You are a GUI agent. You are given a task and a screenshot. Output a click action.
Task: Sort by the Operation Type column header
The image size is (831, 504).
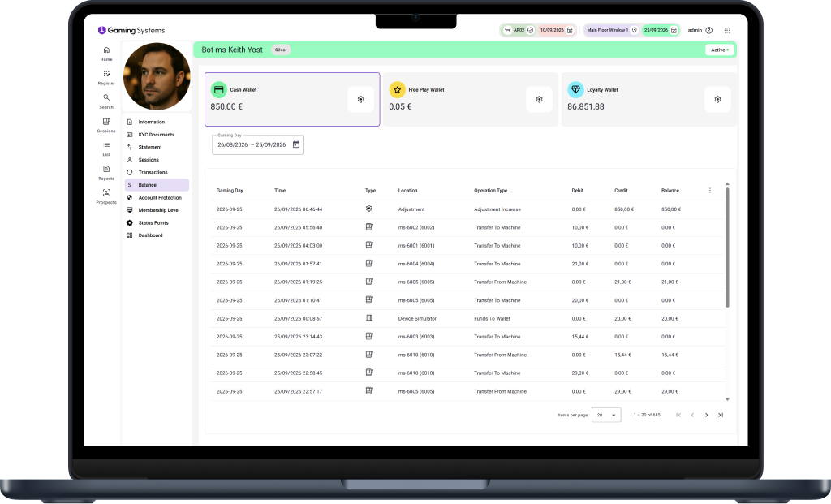(490, 190)
